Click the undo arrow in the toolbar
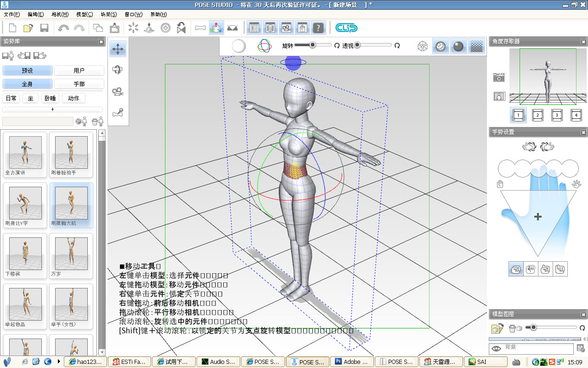 pos(63,28)
